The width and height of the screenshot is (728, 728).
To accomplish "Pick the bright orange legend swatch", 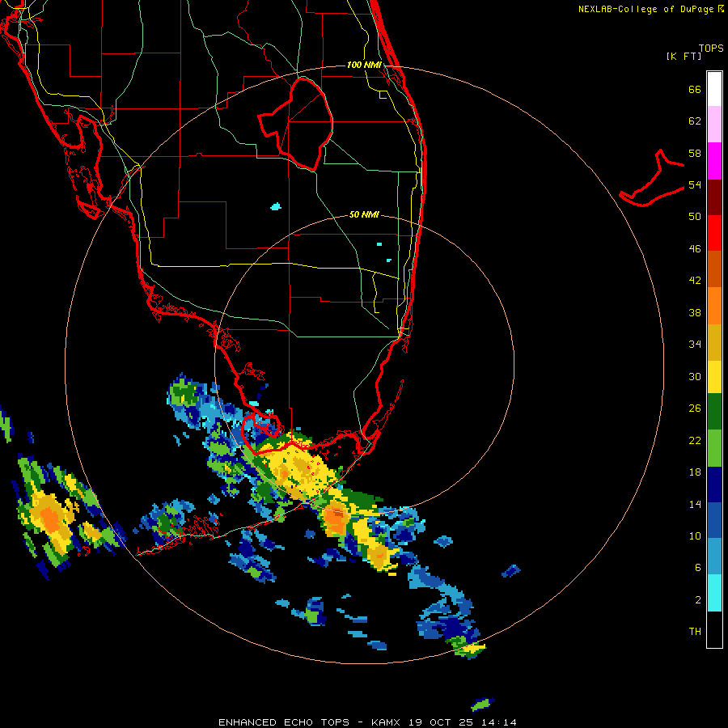I will click(x=714, y=306).
